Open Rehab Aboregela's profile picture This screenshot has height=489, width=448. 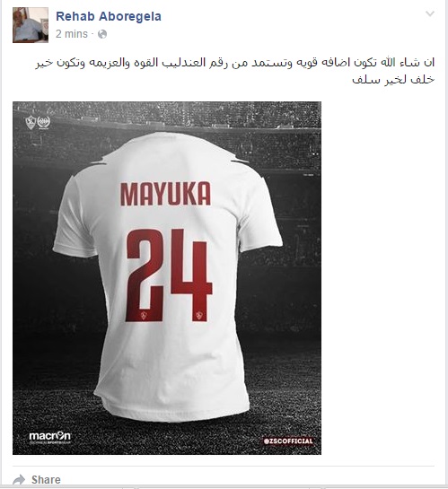pos(31,25)
